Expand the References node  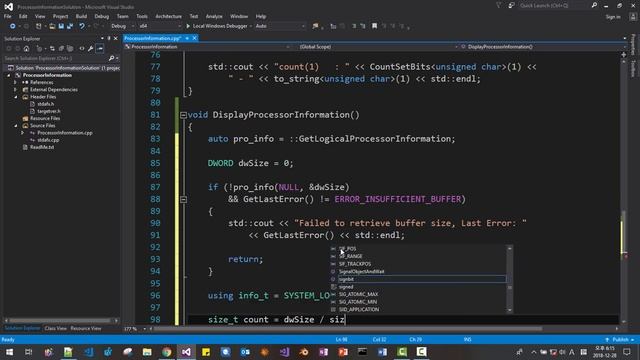click(16, 82)
